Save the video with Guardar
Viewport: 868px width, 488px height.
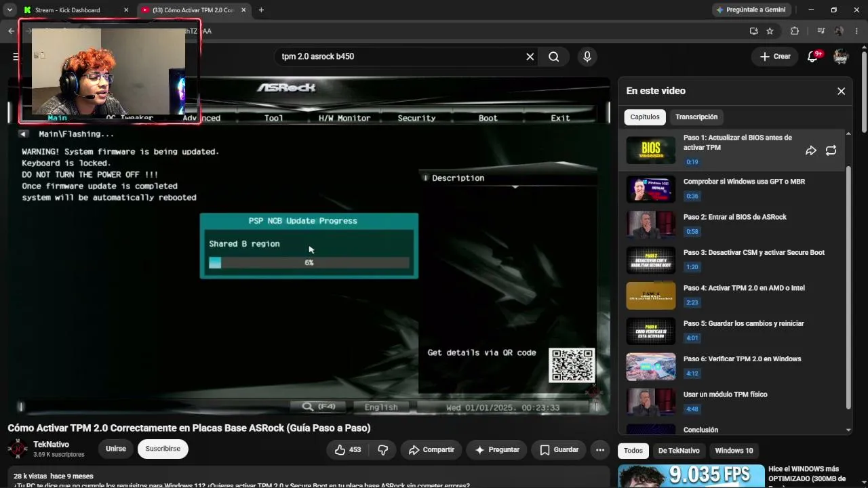tap(559, 449)
